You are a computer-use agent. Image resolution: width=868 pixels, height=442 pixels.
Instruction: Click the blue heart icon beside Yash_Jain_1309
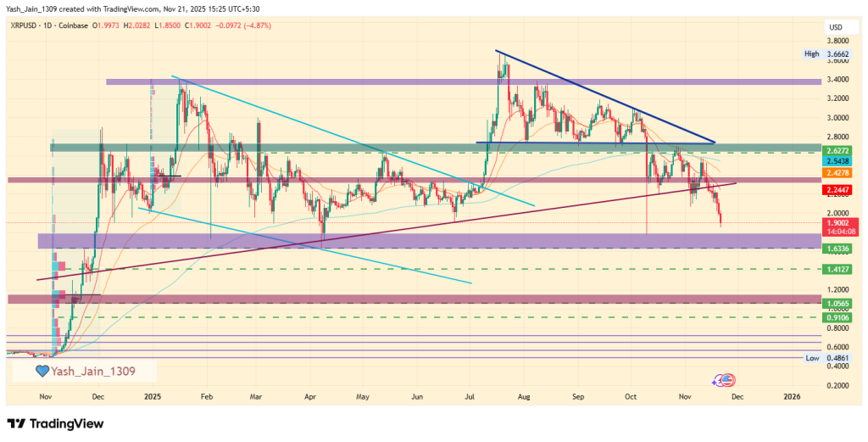41,371
